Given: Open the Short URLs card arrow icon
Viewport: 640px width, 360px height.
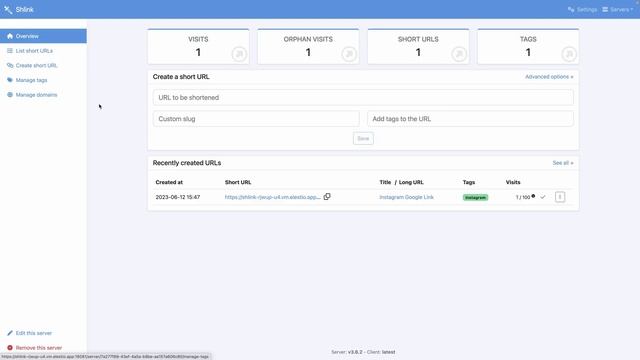Looking at the screenshot, I should pyautogui.click(x=459, y=54).
